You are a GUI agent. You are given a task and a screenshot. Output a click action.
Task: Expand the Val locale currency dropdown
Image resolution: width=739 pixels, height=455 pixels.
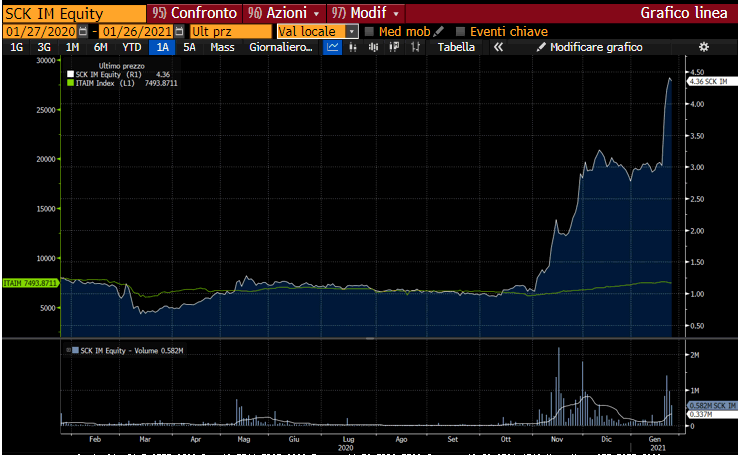click(352, 32)
